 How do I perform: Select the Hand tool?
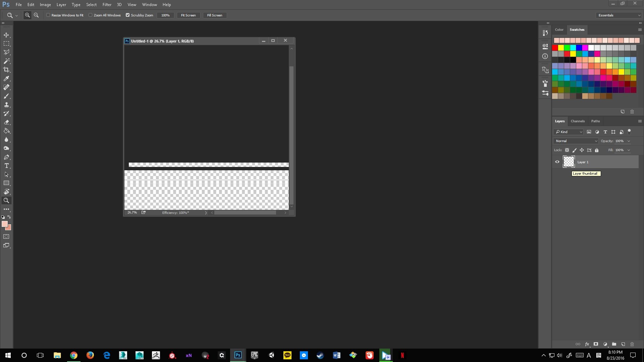[6, 192]
